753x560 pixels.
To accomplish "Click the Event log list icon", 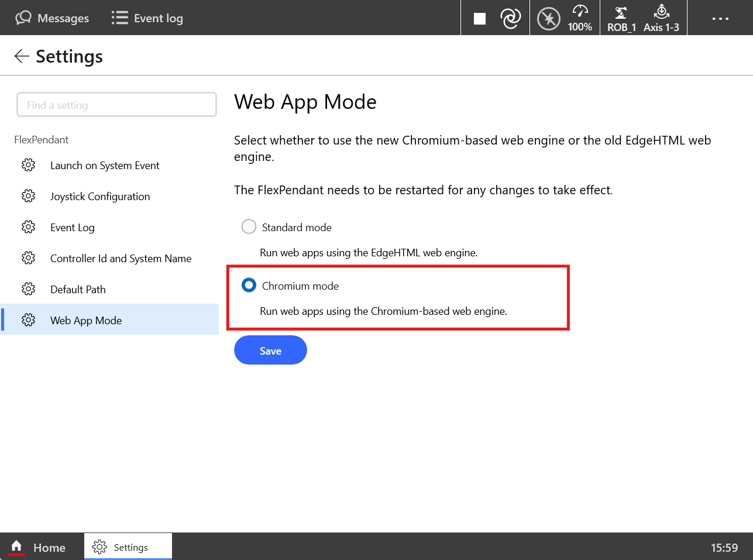I will coord(119,18).
